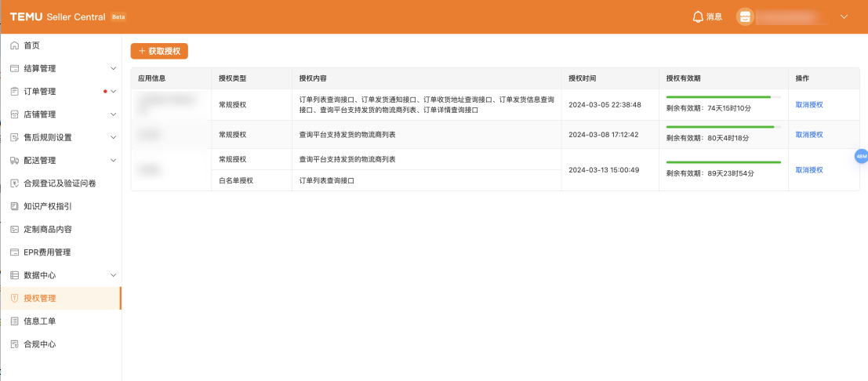Click the notification bell icon
This screenshot has width=868, height=381.
[698, 16]
